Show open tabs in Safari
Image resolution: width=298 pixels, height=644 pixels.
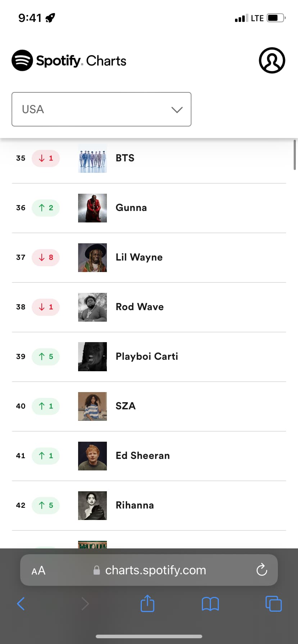(x=274, y=603)
